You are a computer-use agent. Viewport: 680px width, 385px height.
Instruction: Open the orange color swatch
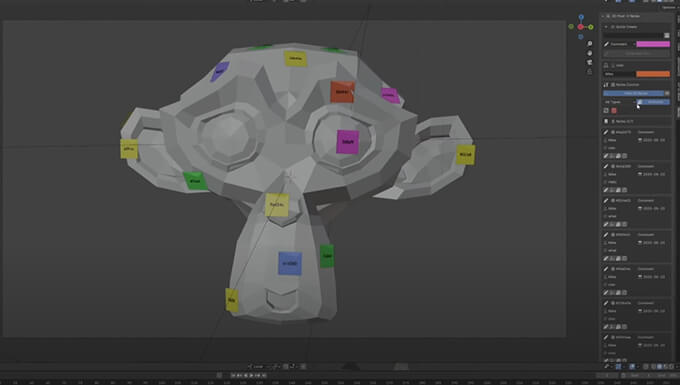(653, 74)
